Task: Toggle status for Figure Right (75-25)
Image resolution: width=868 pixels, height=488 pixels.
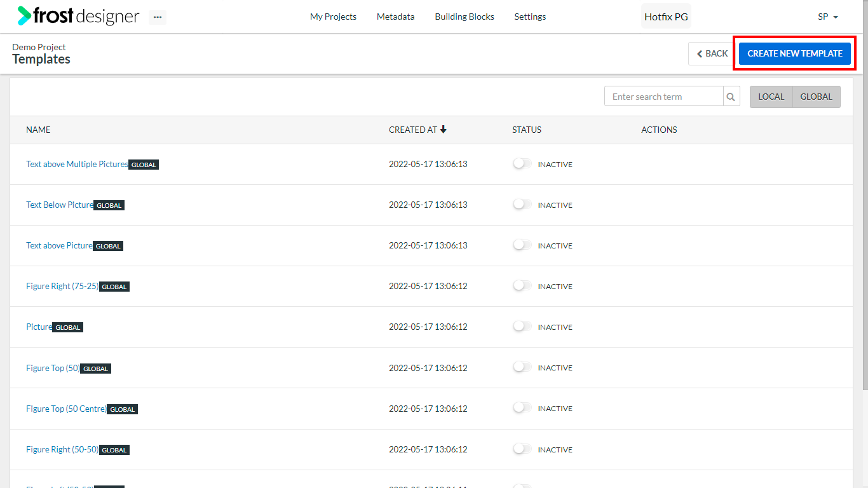Action: pos(522,286)
